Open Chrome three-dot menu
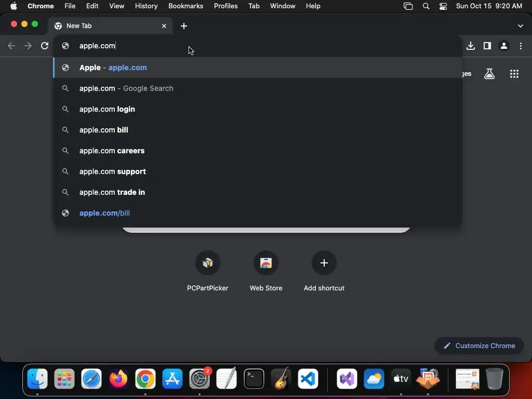This screenshot has height=399, width=532. click(x=521, y=46)
